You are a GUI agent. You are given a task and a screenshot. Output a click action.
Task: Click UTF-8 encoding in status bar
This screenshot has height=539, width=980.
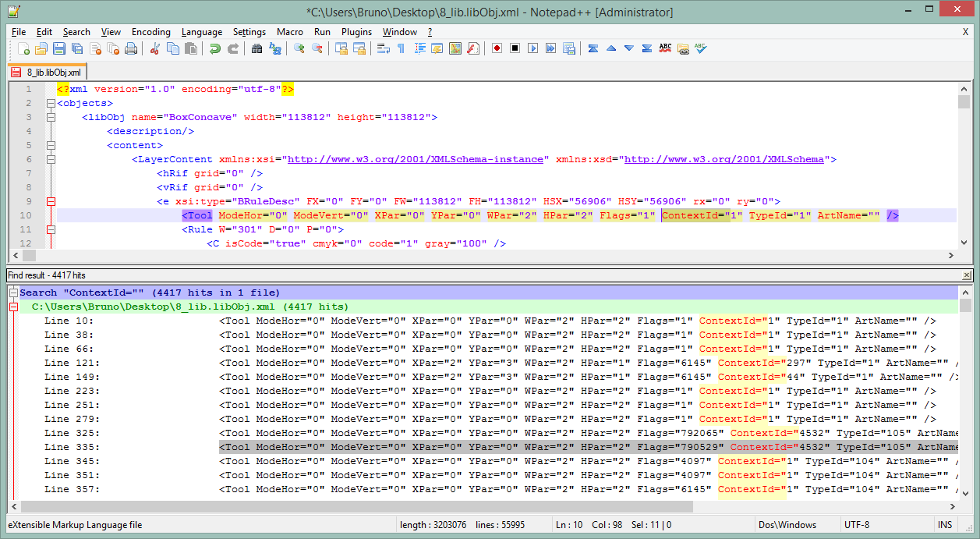[x=856, y=525]
